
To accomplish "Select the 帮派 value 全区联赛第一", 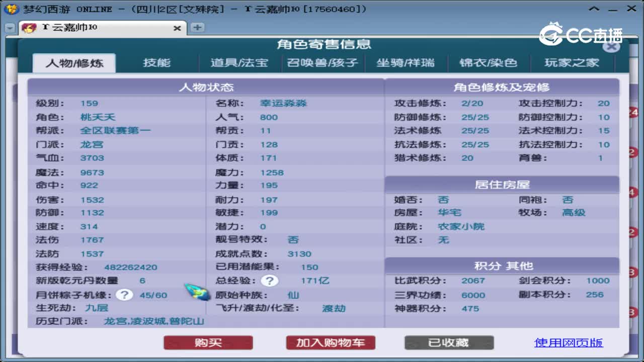I will pyautogui.click(x=115, y=131).
